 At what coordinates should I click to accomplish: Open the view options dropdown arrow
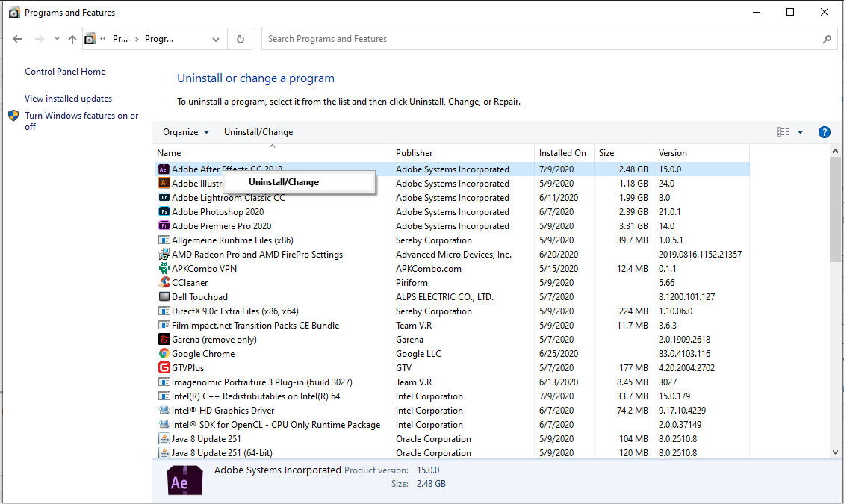pyautogui.click(x=800, y=132)
